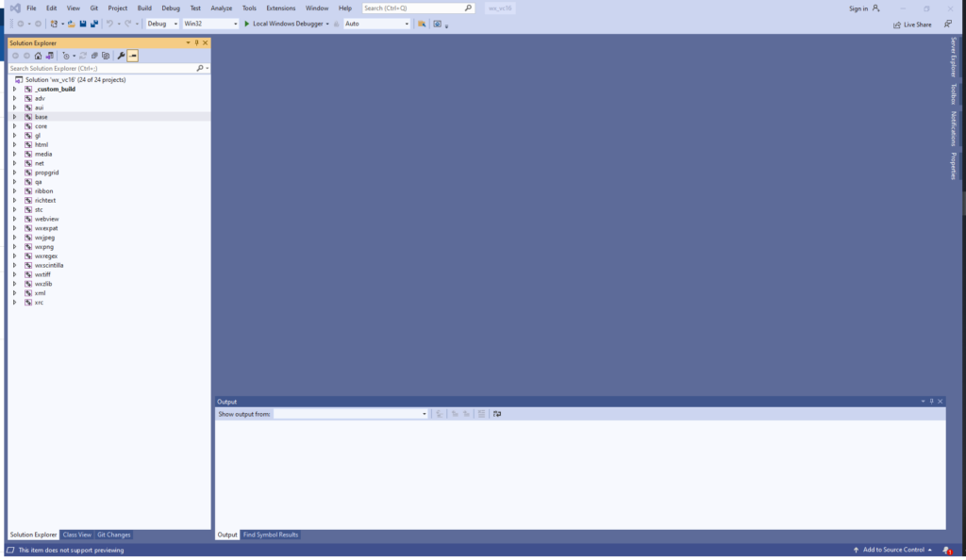This screenshot has height=560, width=966.
Task: Click Collapse All icon in Solution Explorer
Action: click(x=94, y=56)
